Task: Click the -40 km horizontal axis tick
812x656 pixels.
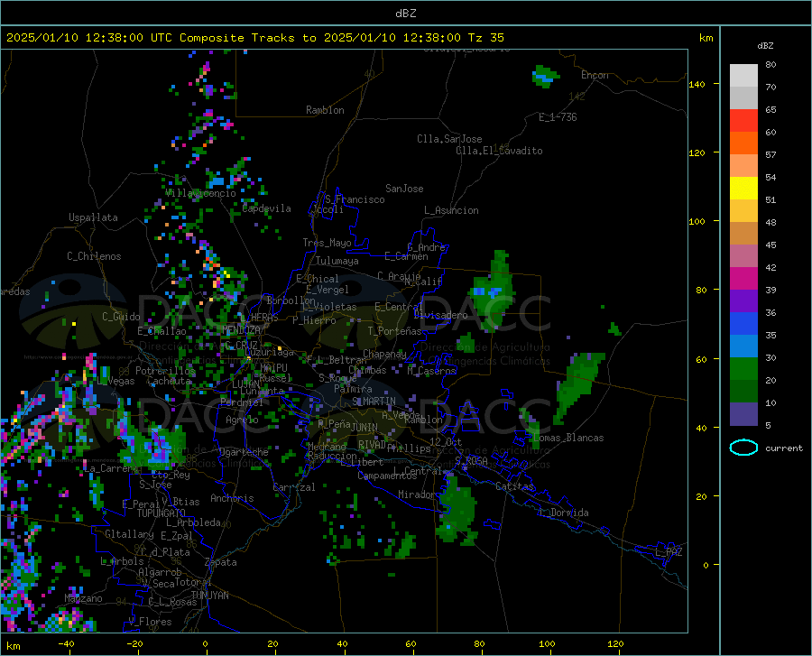Action: [66, 643]
